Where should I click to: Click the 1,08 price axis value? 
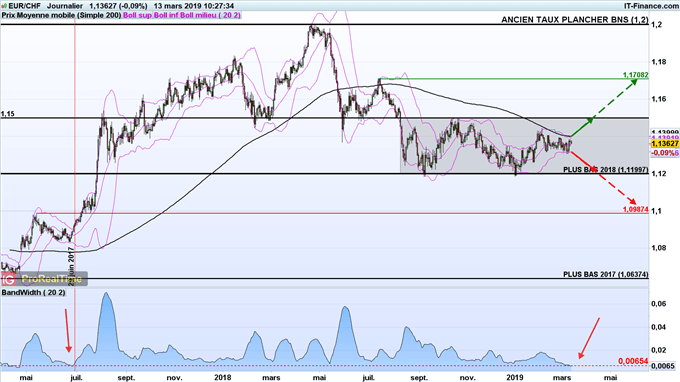(659, 248)
